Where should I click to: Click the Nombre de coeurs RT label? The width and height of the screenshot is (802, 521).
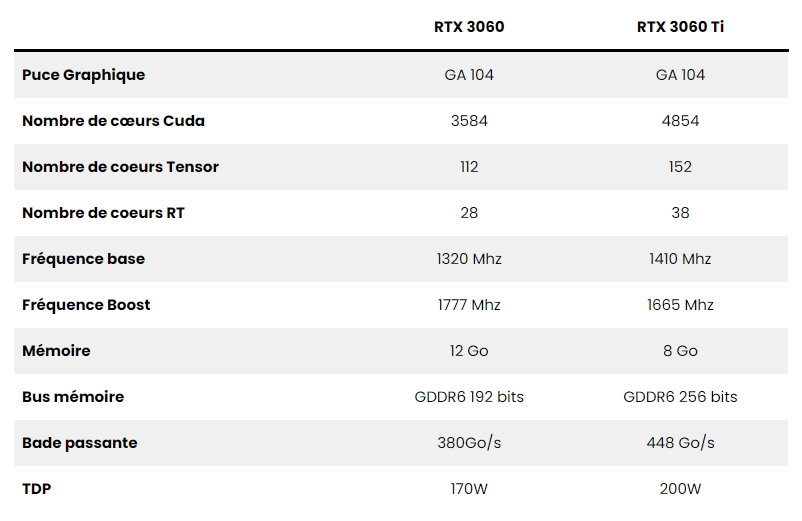click(x=103, y=213)
